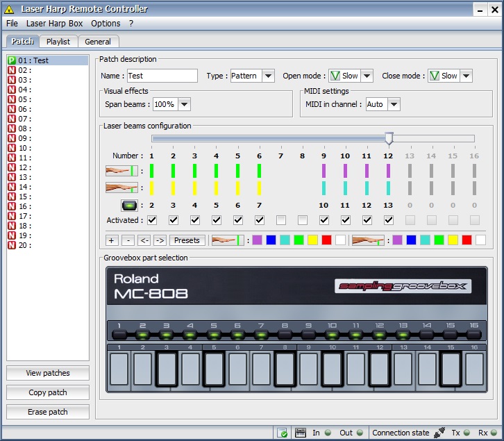Uncheck Activated for beam 1
The height and width of the screenshot is (441, 504).
pos(152,220)
